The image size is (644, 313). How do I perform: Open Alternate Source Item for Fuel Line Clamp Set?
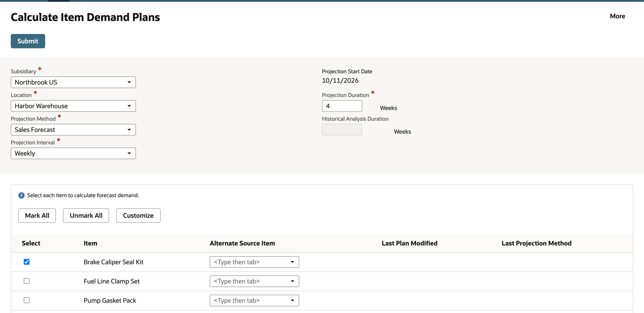click(x=254, y=281)
